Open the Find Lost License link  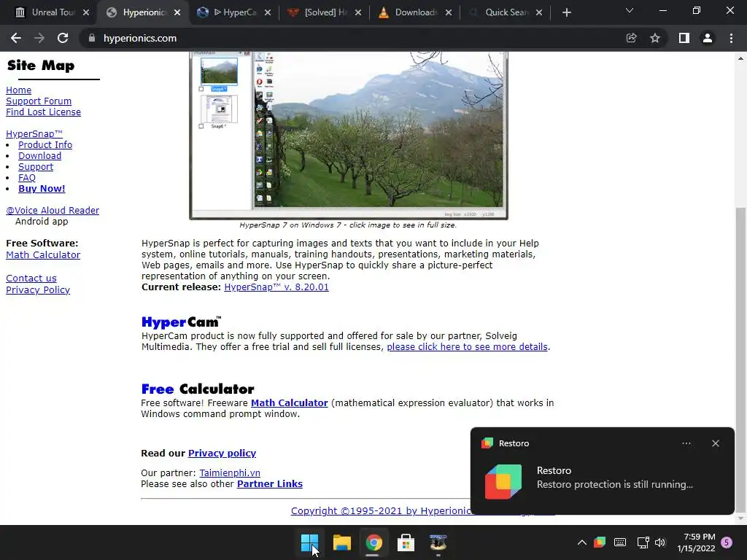point(43,112)
